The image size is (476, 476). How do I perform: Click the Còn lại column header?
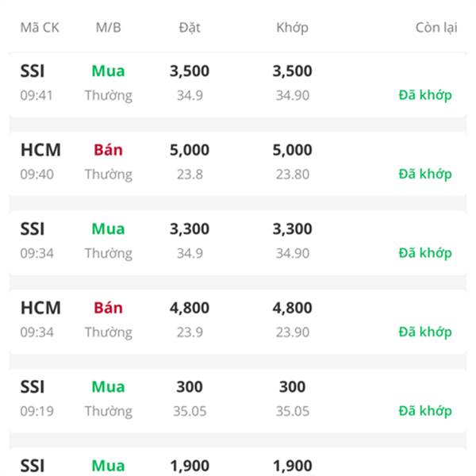(x=436, y=28)
